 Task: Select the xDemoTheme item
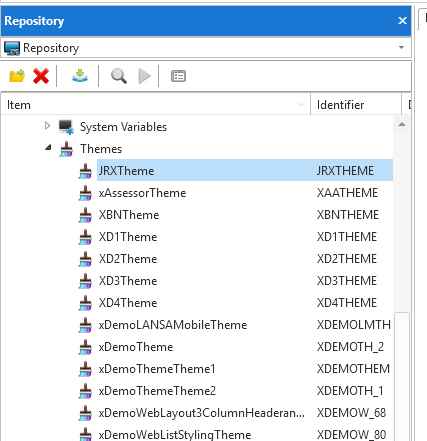point(136,347)
